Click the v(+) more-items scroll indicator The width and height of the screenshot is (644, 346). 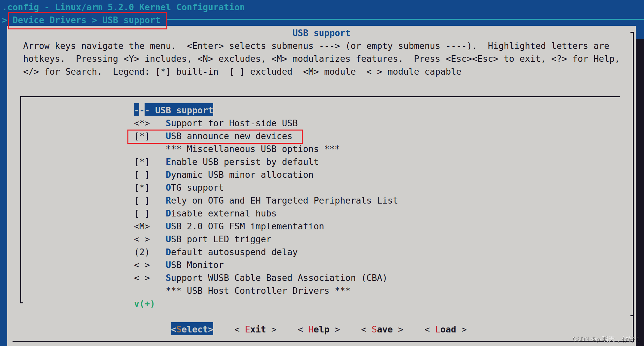pos(144,304)
